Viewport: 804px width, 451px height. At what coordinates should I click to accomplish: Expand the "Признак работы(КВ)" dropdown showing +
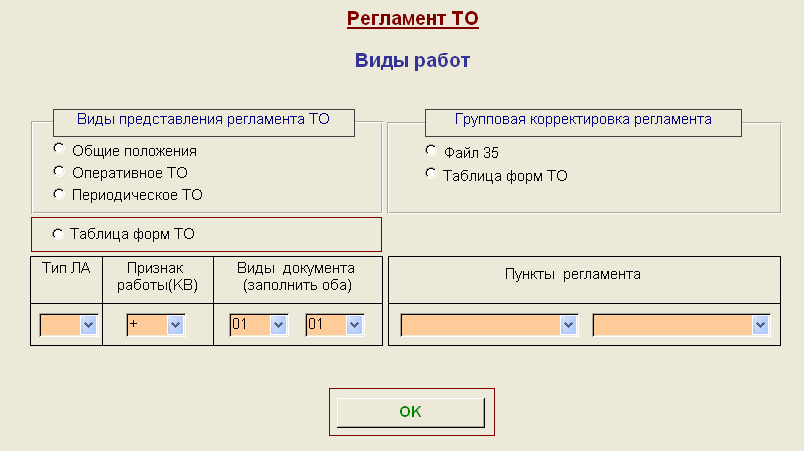point(176,325)
